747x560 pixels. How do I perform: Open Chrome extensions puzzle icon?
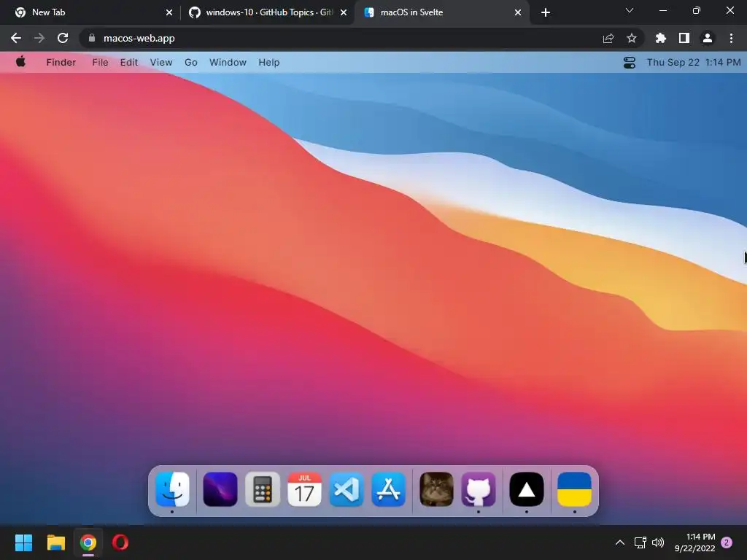coord(660,38)
